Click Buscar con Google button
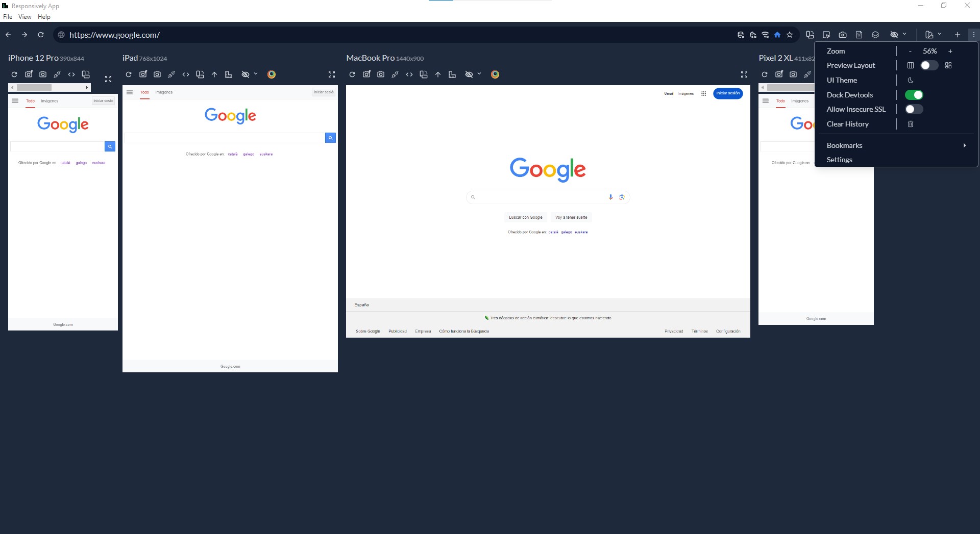 click(525, 217)
